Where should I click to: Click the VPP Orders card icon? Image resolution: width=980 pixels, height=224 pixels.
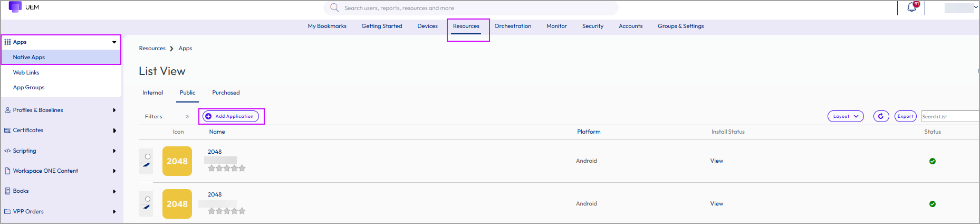[x=7, y=211]
